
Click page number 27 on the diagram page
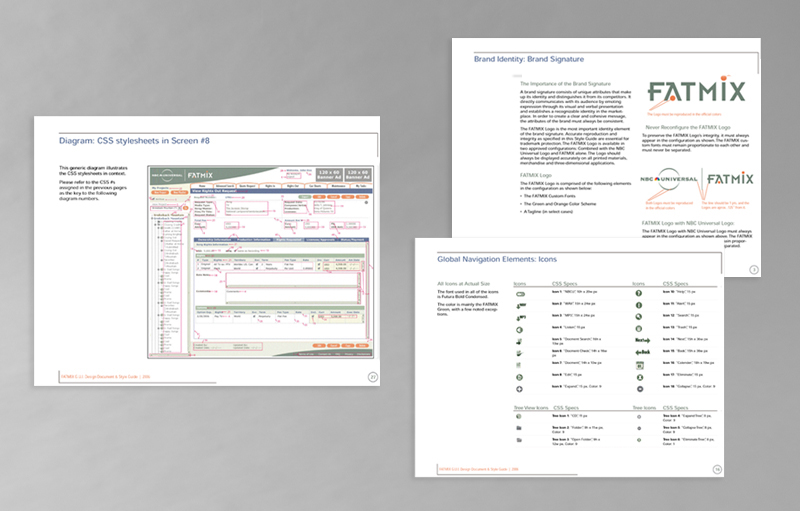coord(373,377)
